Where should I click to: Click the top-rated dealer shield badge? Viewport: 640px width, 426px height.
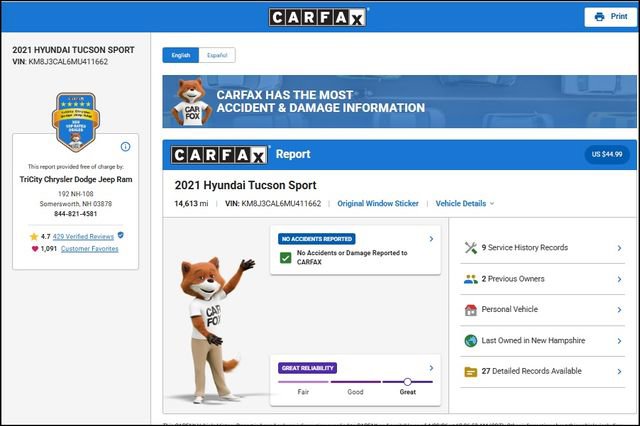point(76,122)
